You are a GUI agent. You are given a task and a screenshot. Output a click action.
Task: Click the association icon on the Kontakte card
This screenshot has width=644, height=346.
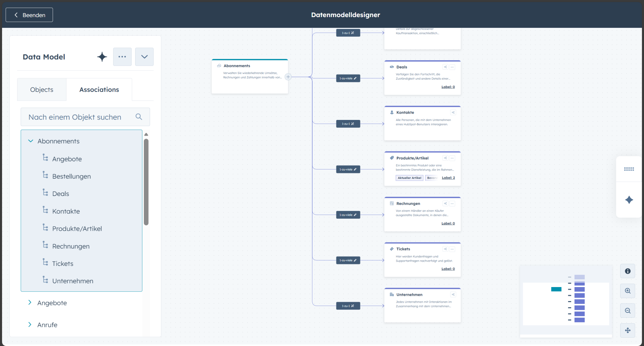(453, 112)
